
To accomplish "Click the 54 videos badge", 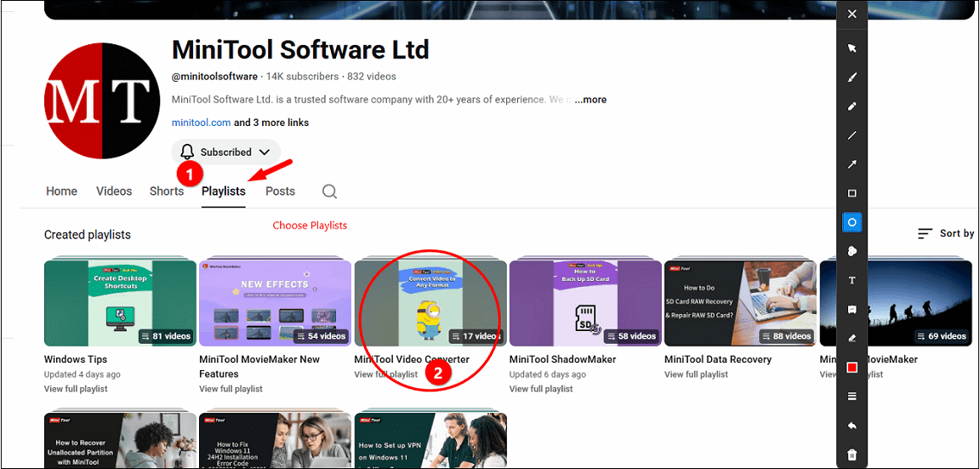I will pyautogui.click(x=321, y=336).
